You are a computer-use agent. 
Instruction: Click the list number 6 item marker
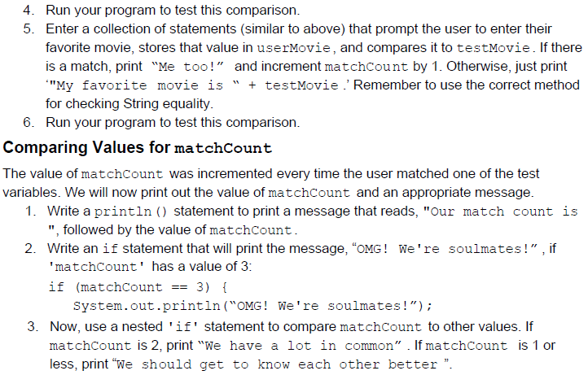pos(29,123)
